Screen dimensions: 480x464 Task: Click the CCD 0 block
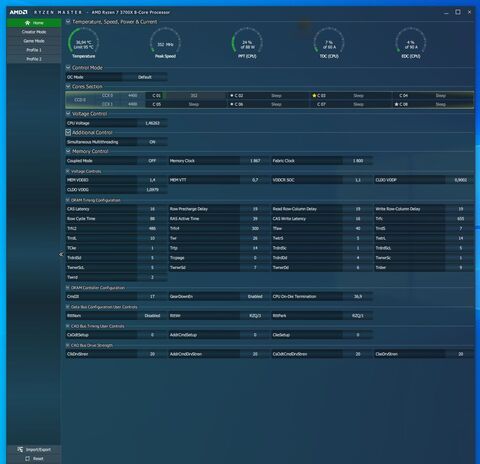[x=80, y=100]
